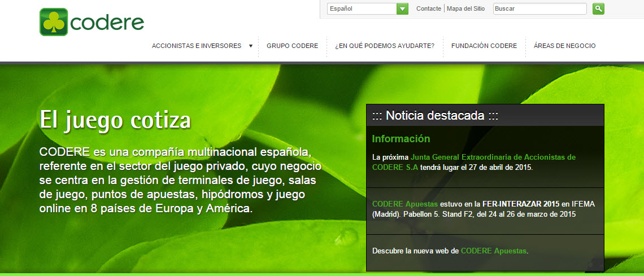Viewport: 644px width, 276px height.
Task: Click the CODERE company description paragraph
Action: coord(180,181)
